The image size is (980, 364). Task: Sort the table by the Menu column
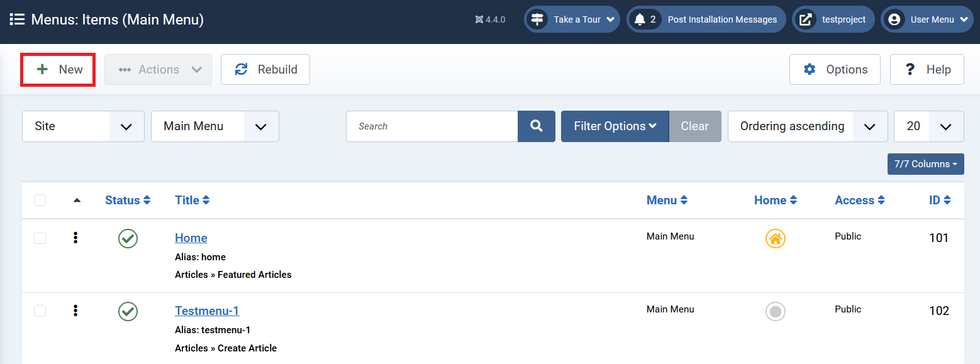tap(667, 201)
